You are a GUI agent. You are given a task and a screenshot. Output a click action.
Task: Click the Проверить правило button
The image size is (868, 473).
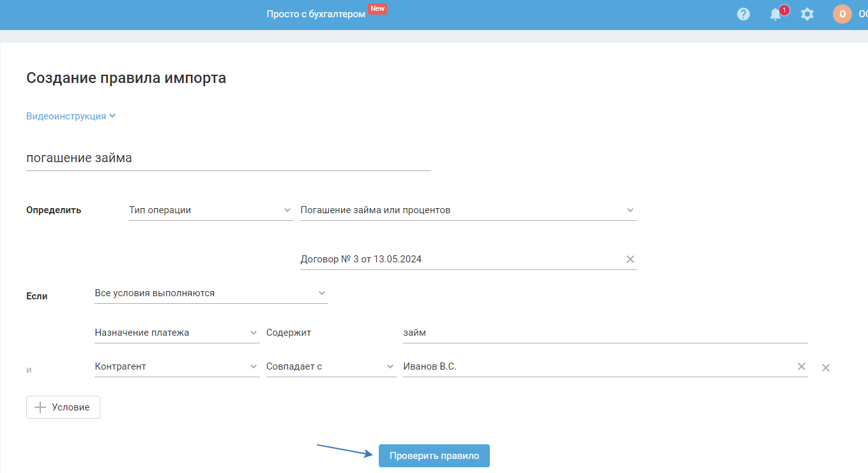[434, 456]
